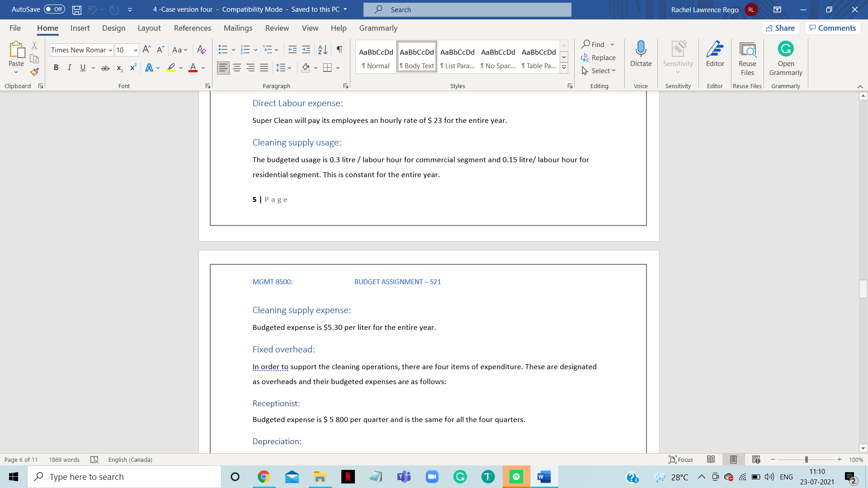Click the Search box in title bar
Image resolution: width=868 pixels, height=488 pixels.
pyautogui.click(x=467, y=9)
